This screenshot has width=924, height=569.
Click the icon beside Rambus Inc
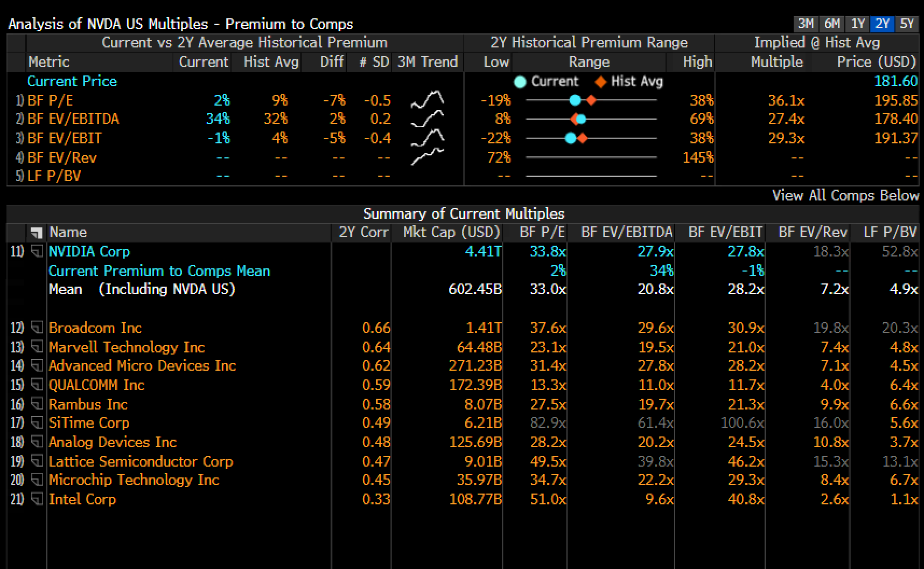pyautogui.click(x=37, y=404)
